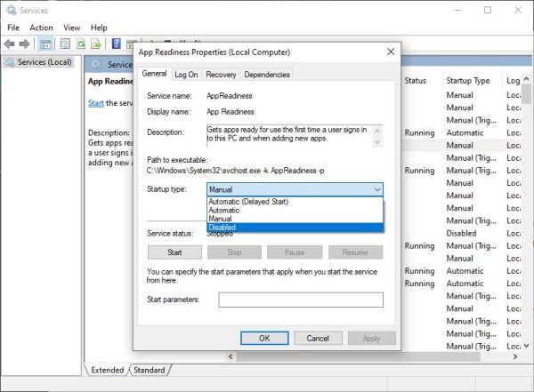Click the Startup Type column header
This screenshot has width=534, height=392.
[x=468, y=81]
